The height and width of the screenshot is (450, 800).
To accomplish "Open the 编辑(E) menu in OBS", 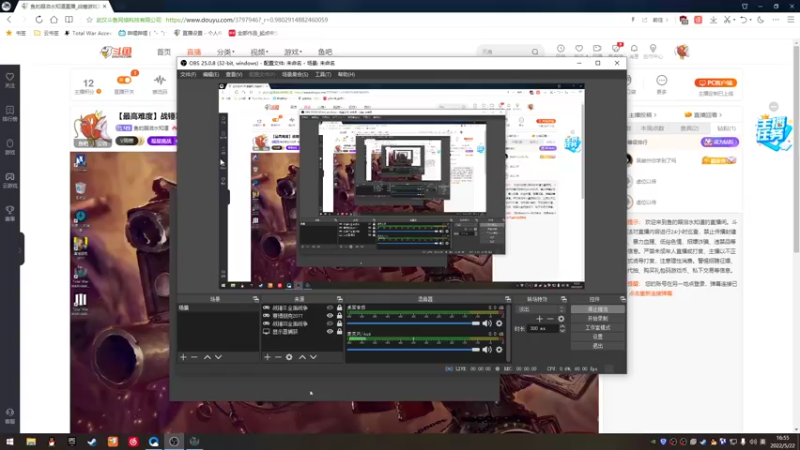I will pos(211,74).
